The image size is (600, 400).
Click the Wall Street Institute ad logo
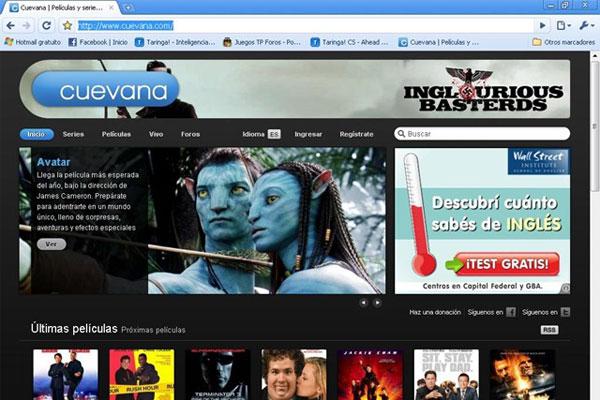coord(538,161)
